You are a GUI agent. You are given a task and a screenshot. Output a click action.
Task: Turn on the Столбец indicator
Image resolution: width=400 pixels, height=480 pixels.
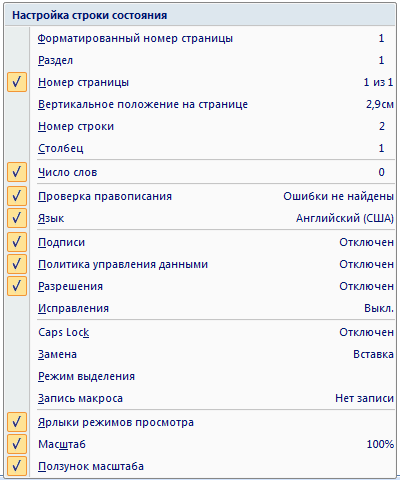click(x=200, y=148)
